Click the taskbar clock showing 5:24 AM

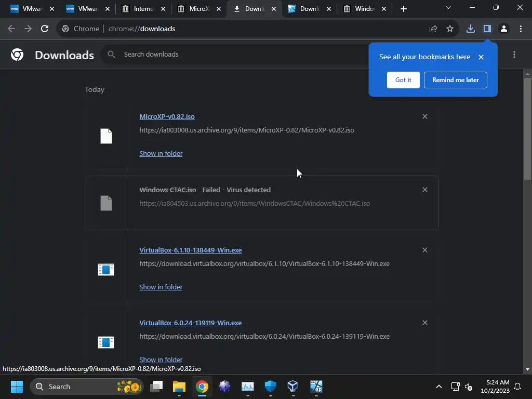[x=495, y=387]
